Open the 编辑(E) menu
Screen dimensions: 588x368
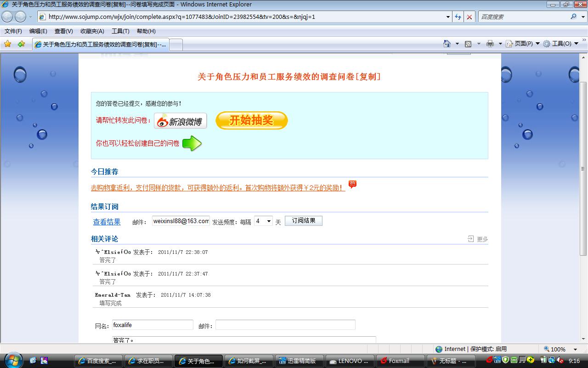(x=38, y=31)
